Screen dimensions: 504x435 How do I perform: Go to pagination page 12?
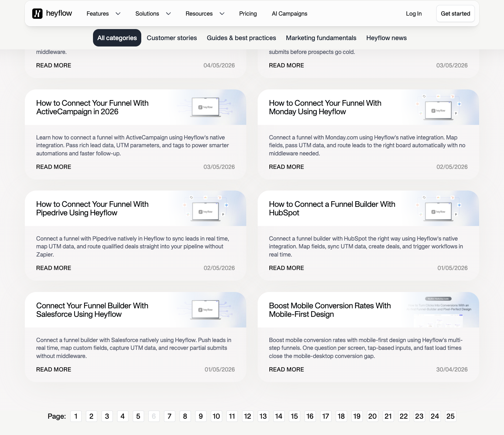tap(248, 416)
